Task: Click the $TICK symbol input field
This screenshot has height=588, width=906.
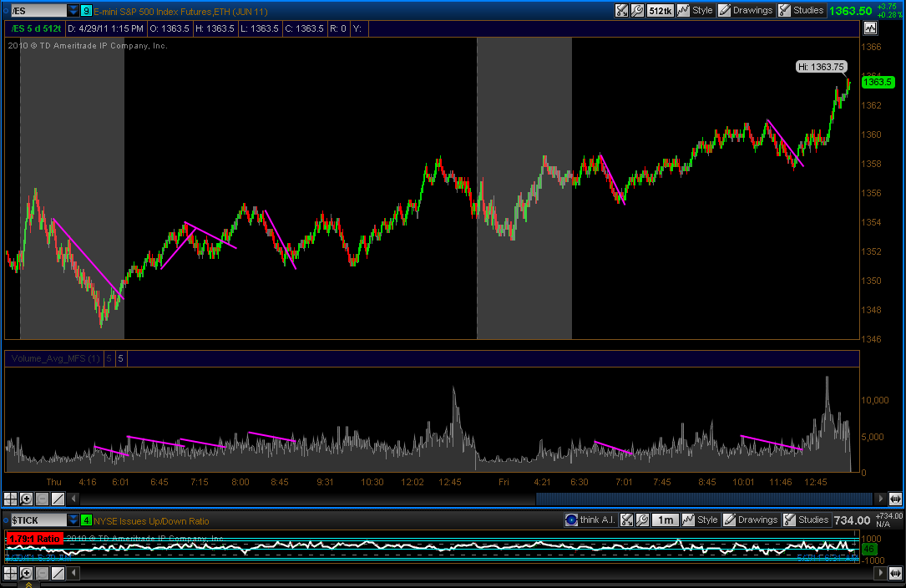Action: coord(38,520)
